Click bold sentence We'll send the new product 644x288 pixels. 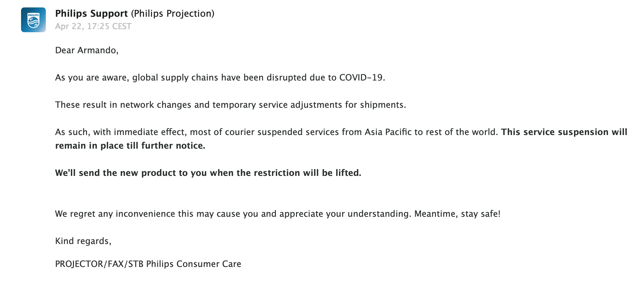(208, 173)
